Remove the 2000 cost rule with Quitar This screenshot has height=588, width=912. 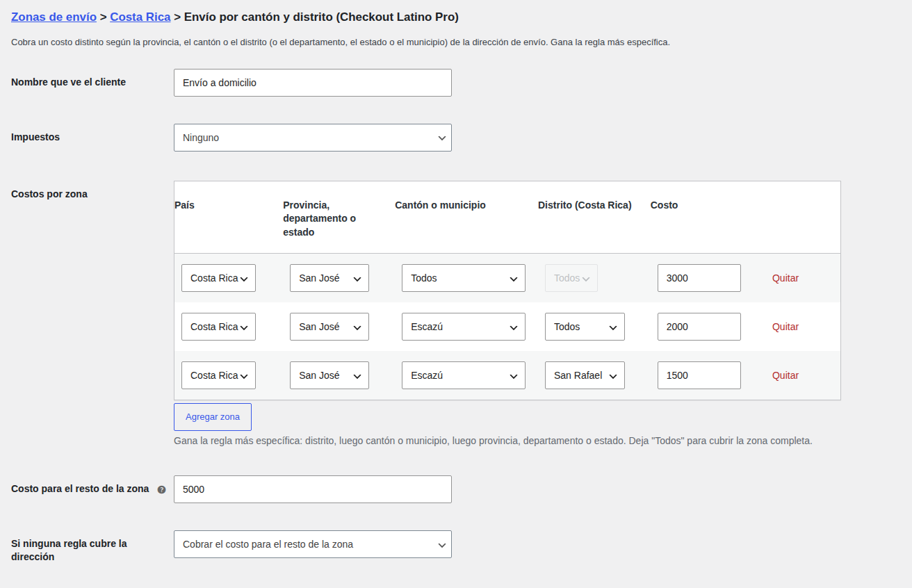tap(785, 327)
